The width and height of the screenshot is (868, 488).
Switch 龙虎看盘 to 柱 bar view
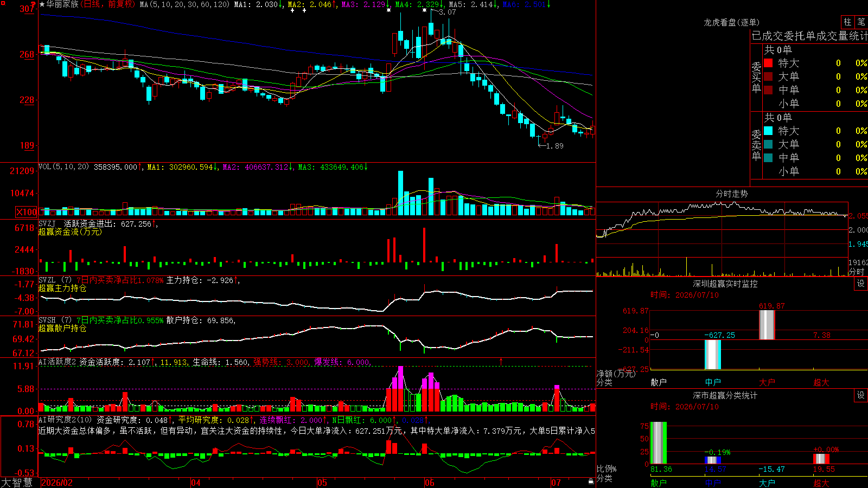(x=847, y=22)
